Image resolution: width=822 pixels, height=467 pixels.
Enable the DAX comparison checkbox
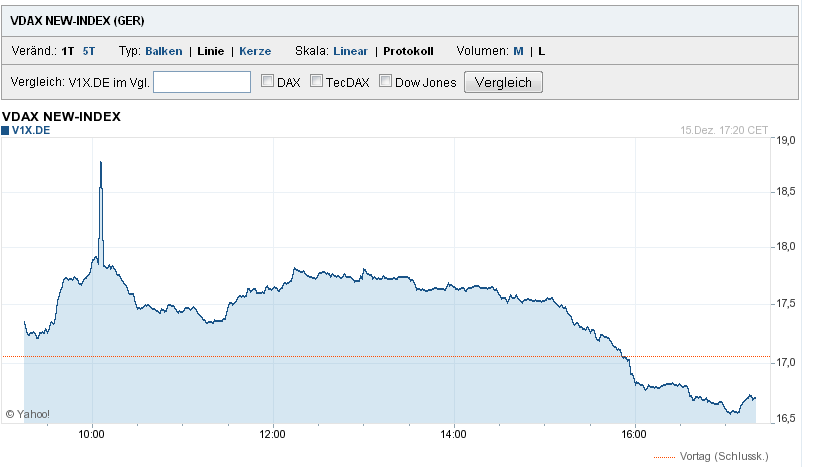(268, 82)
